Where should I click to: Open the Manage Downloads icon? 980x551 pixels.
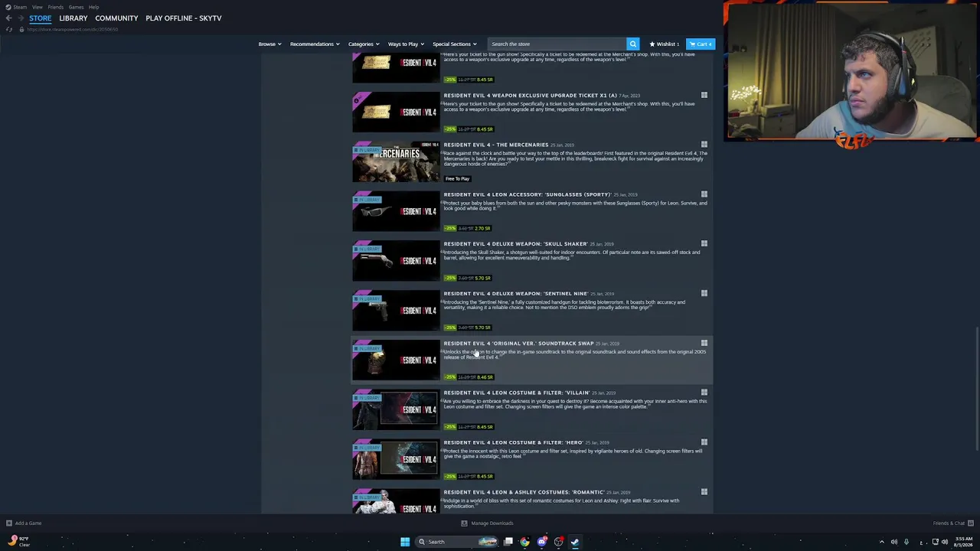pos(464,523)
